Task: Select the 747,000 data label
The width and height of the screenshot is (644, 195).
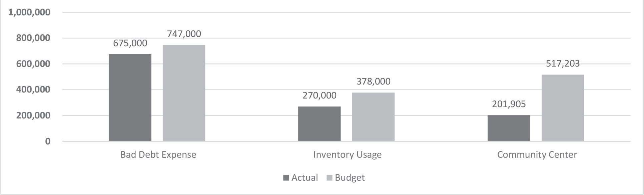Action: tap(184, 34)
